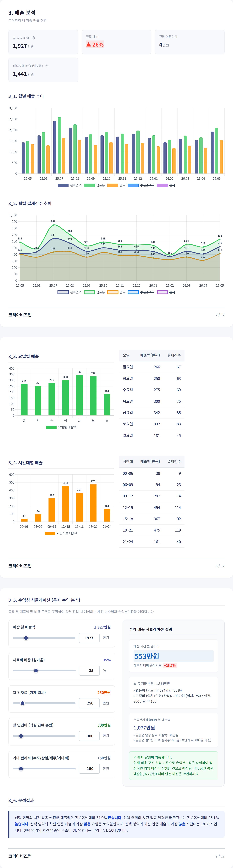The height and width of the screenshot is (868, 233).
Task: Click the 848 peak label in payment chart
Action: tap(53, 221)
